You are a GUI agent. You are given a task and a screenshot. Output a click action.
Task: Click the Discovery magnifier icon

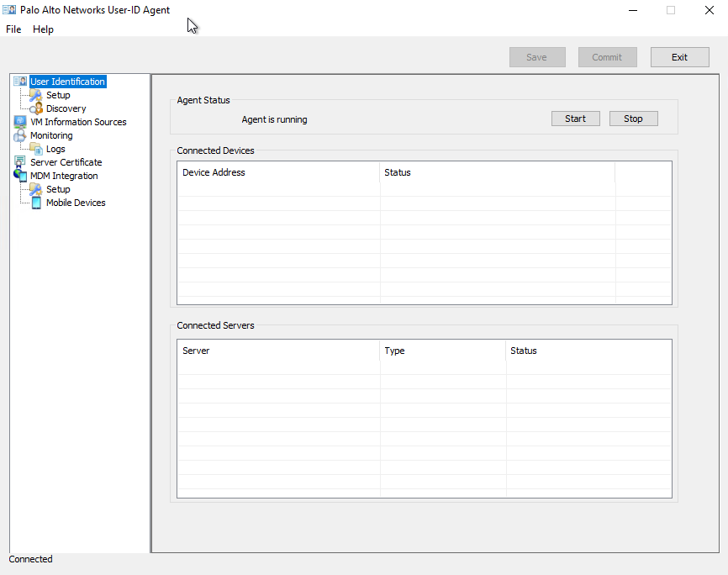pyautogui.click(x=36, y=108)
